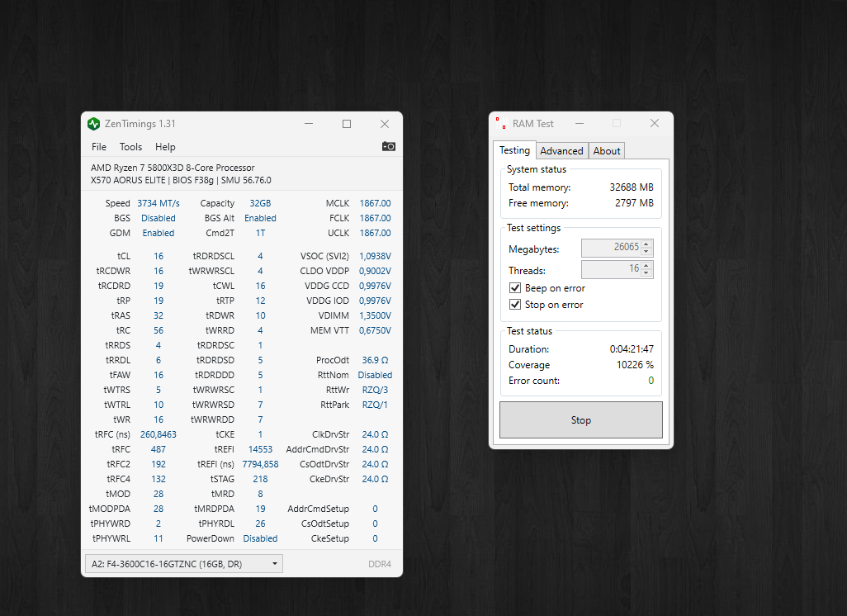Click the AMD Ryzen 7 5800X3D processor text

(173, 168)
